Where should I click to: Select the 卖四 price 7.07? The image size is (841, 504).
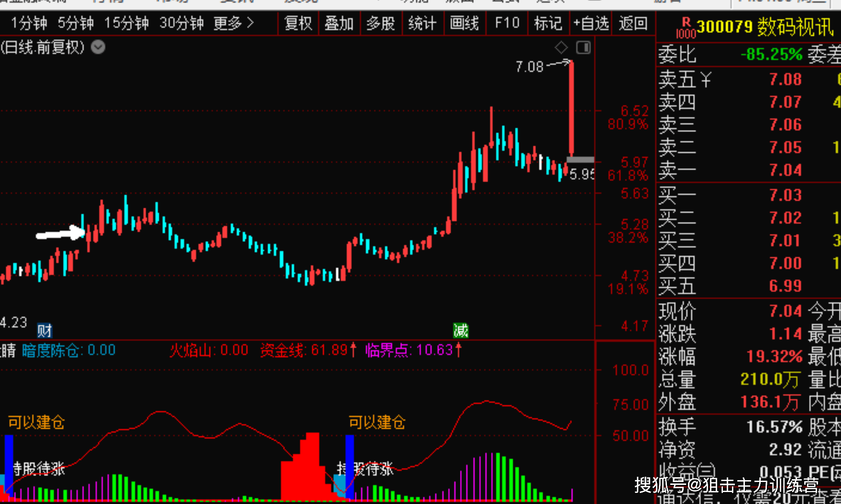pos(785,102)
